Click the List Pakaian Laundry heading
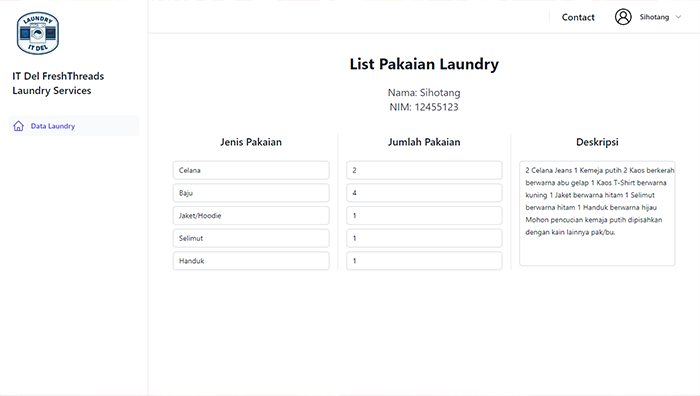 coord(424,64)
